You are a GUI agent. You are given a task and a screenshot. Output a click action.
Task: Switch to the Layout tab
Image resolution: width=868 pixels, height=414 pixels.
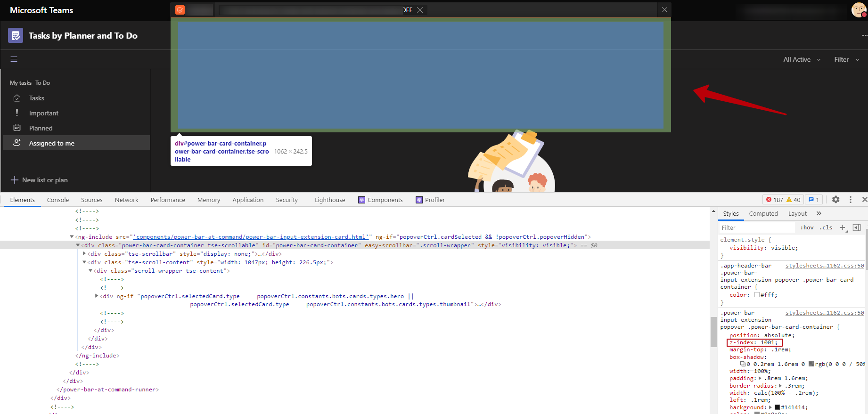798,213
